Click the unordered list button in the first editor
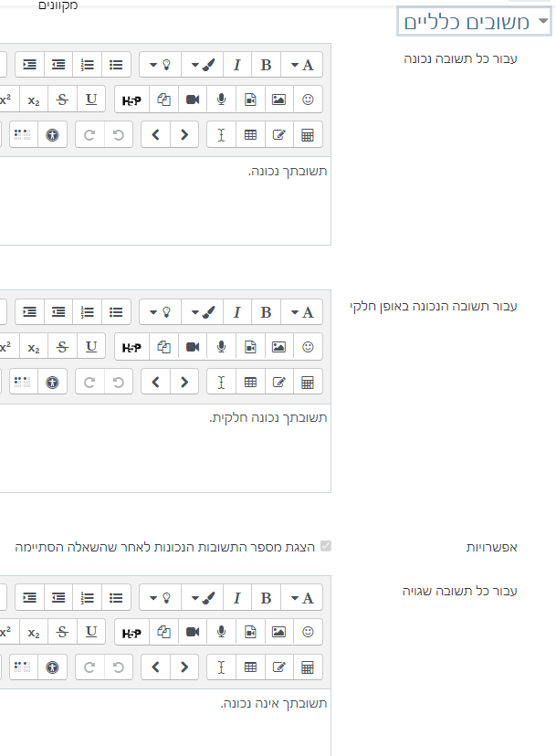 point(116,65)
